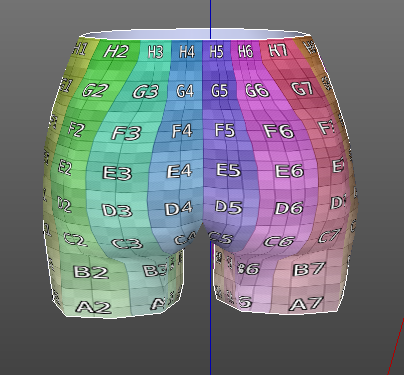
Task: Click the C6 pink tile on mesh
Action: coord(279,241)
